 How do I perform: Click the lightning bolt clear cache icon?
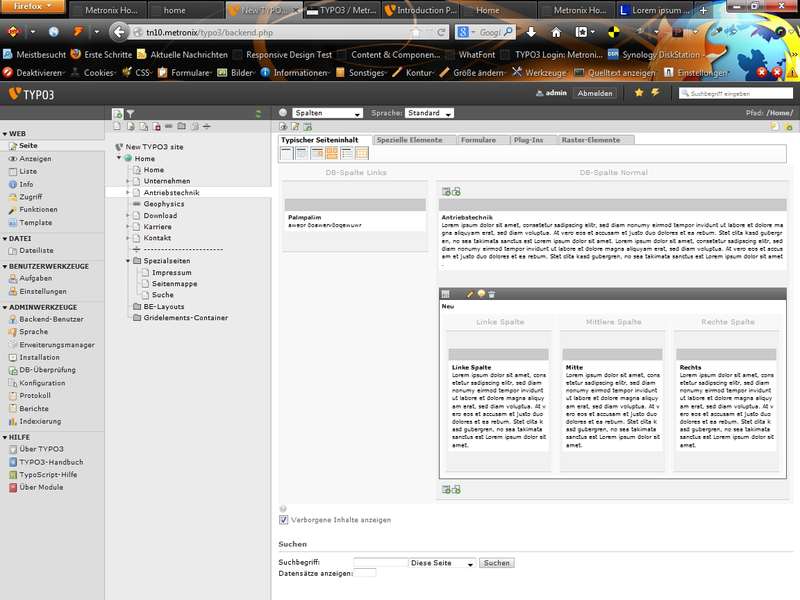click(x=655, y=93)
